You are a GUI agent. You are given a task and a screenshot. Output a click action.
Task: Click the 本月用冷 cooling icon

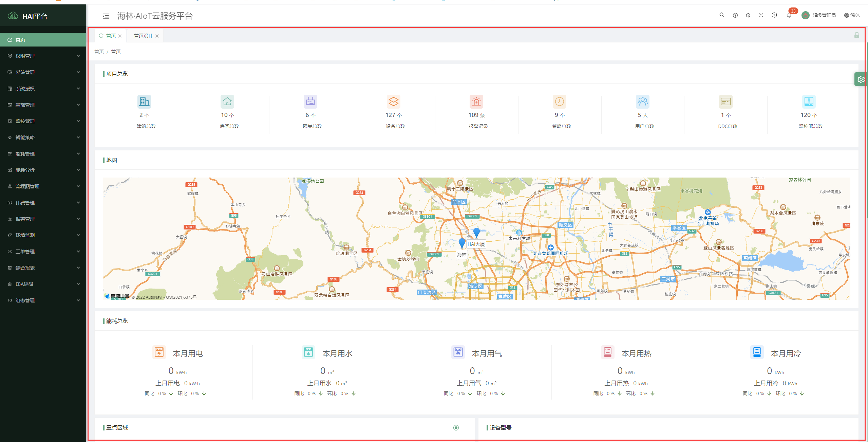757,352
